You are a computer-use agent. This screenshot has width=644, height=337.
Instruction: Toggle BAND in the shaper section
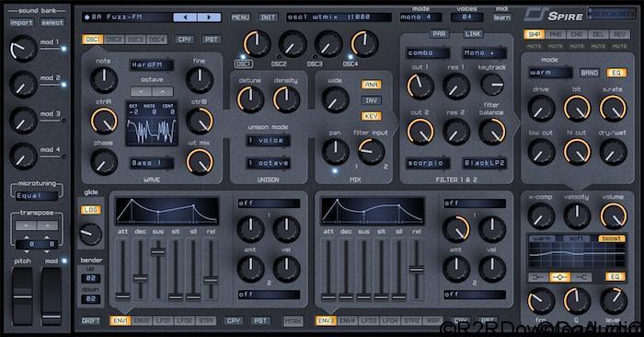click(589, 73)
